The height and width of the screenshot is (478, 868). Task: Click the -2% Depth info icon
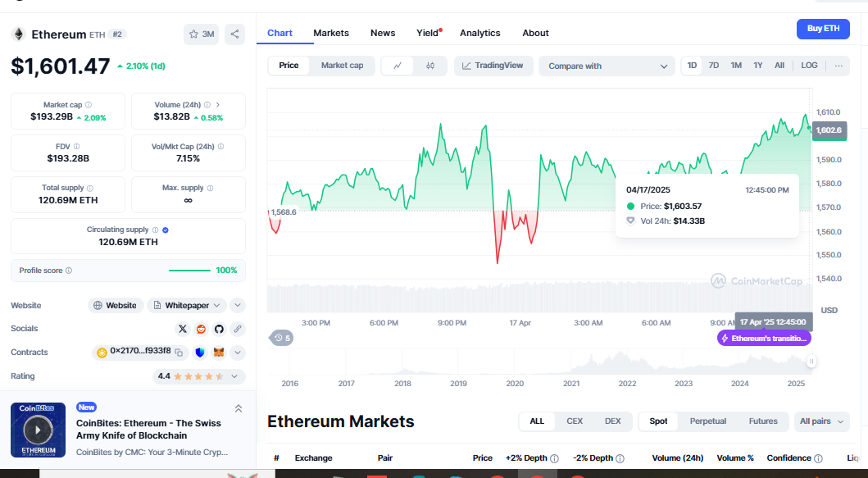pos(620,458)
